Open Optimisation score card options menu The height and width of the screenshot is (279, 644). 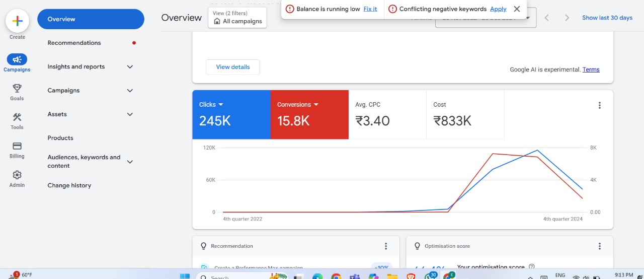tap(599, 246)
